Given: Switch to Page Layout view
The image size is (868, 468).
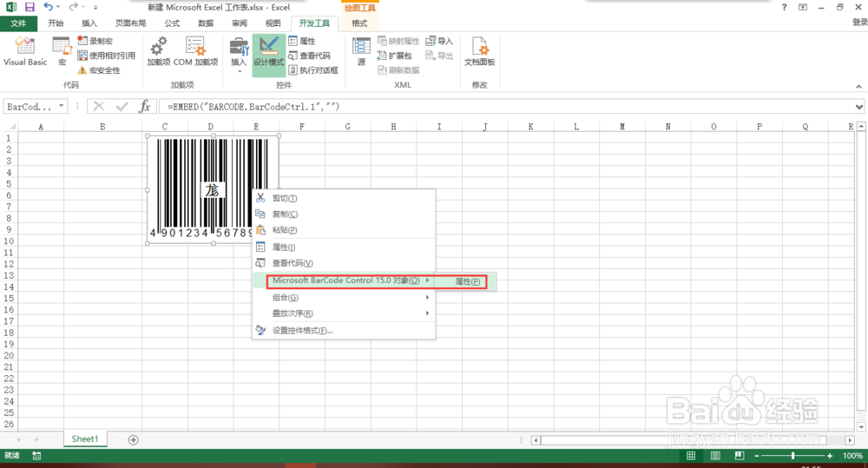Looking at the screenshot, I should click(715, 455).
